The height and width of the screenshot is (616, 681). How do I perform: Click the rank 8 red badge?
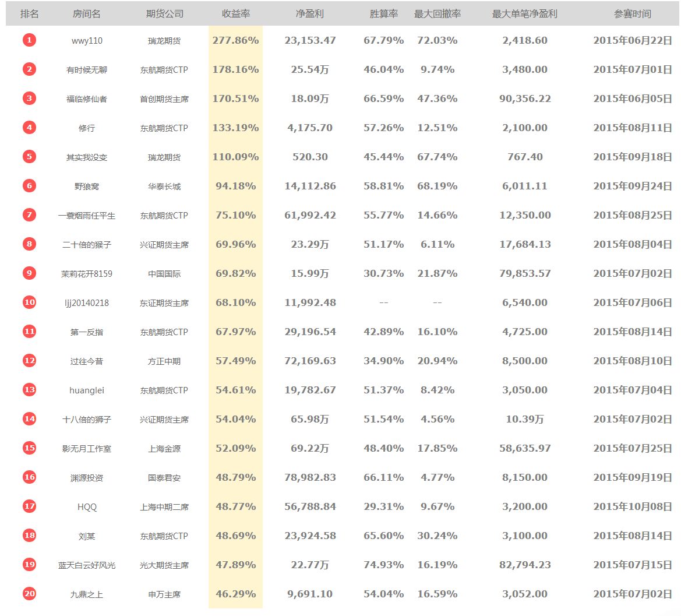pos(29,244)
